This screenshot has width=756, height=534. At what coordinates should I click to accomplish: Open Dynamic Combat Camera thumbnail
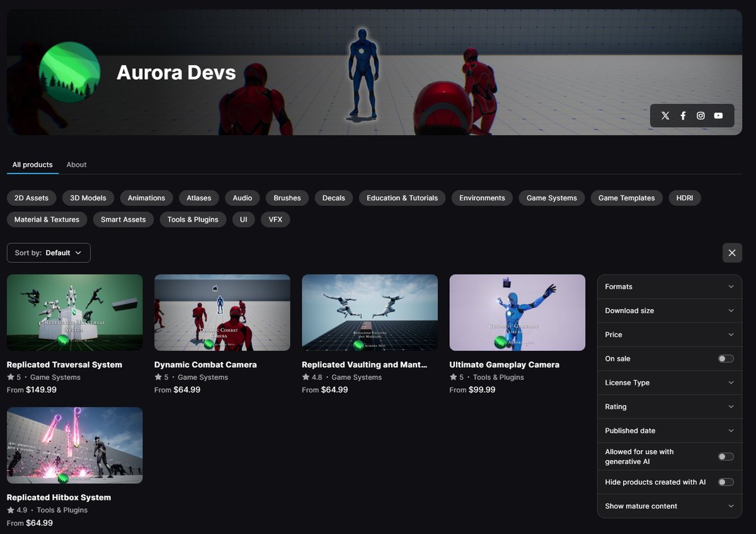222,312
